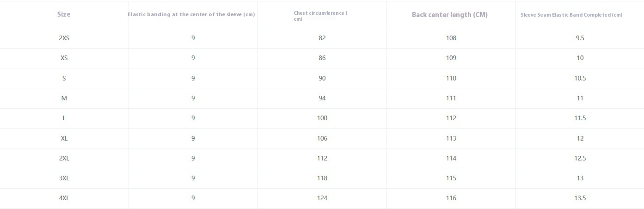Click the XS size cell
Image resolution: width=644 pixels, height=209 pixels.
(64, 58)
